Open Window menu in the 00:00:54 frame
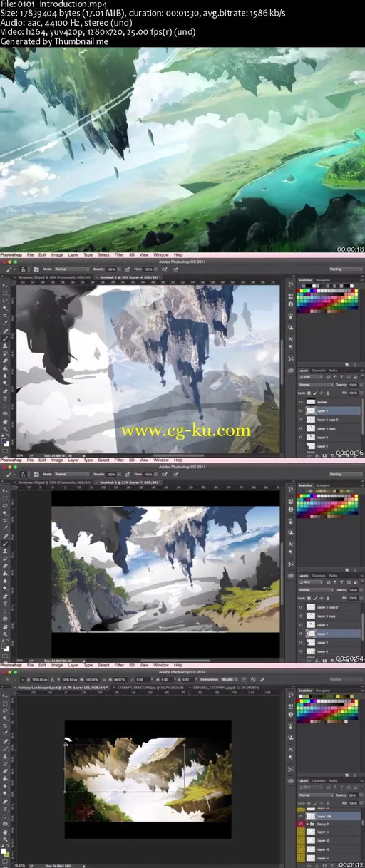This screenshot has height=868, width=365. (161, 460)
